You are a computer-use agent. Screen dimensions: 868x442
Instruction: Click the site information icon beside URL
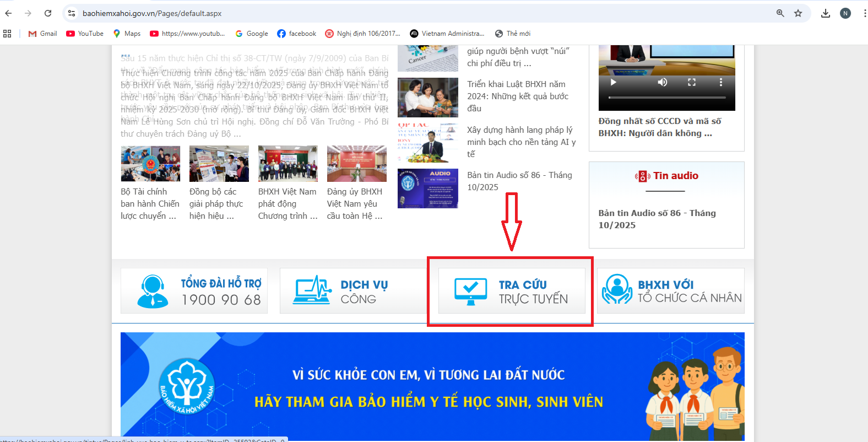coord(72,13)
